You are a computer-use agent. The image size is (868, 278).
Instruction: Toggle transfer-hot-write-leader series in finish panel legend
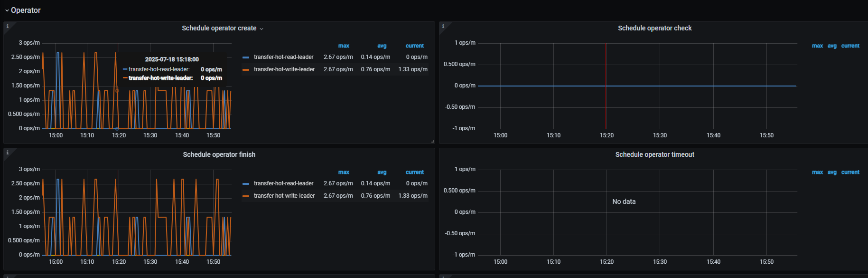284,196
